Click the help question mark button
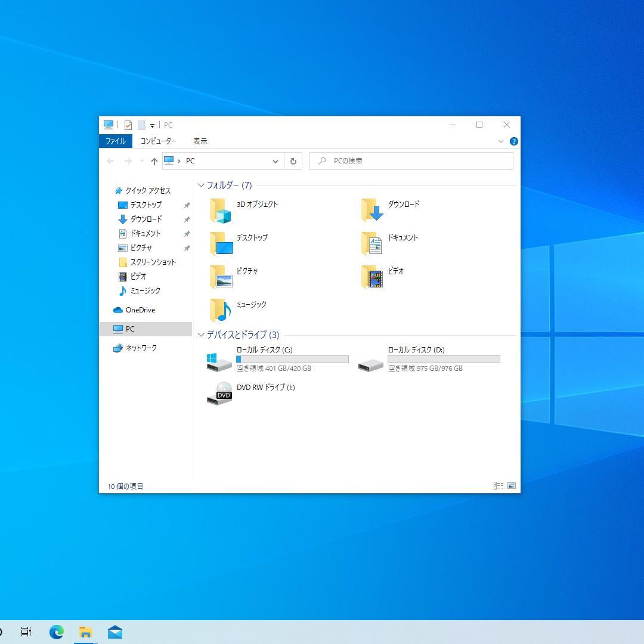Viewport: 644px width, 644px height. pyautogui.click(x=513, y=141)
